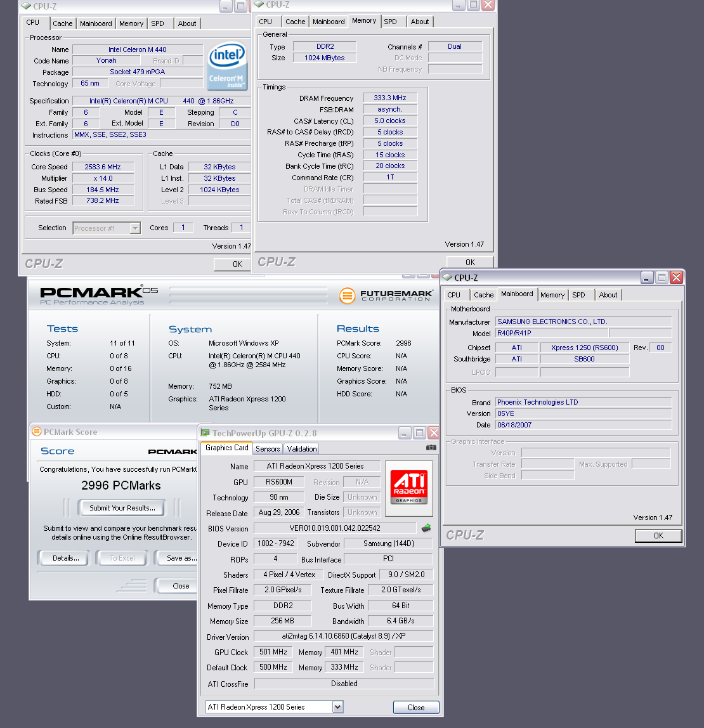Open Cache tab in CPU-Z Mainboard window

coord(484,295)
